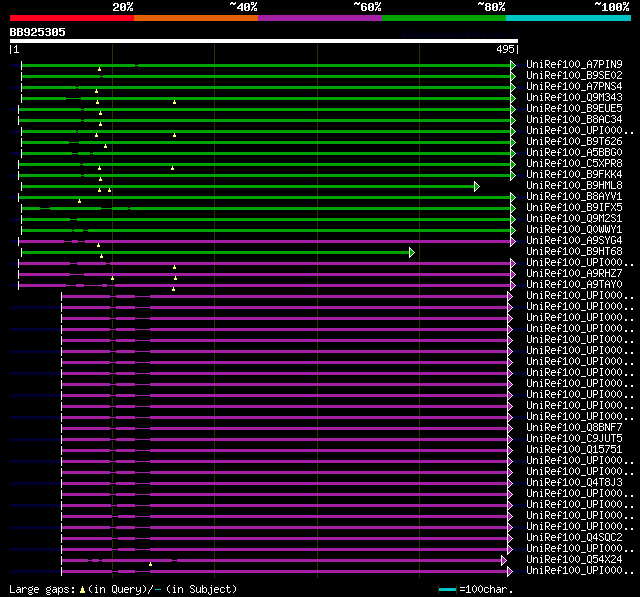The width and height of the screenshot is (640, 597).
Task: Click the purple arrowhead ending the Q15751 alignment
Action: (510, 451)
